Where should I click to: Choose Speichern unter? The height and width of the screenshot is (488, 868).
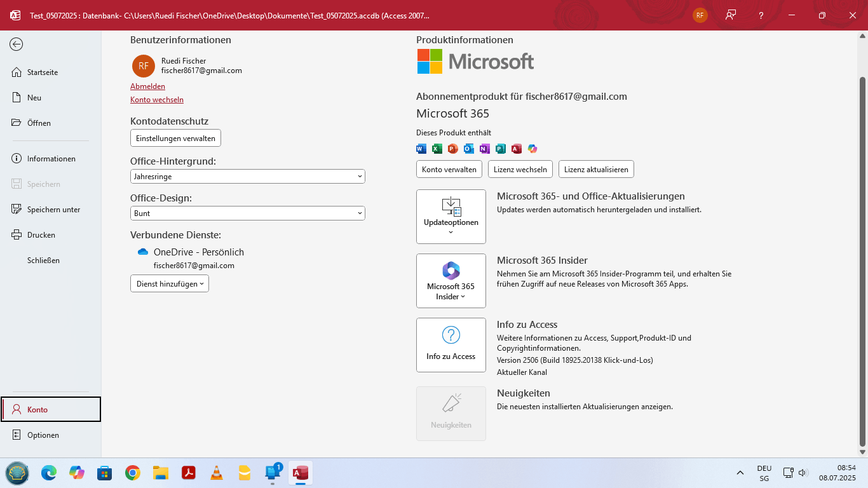(x=51, y=210)
